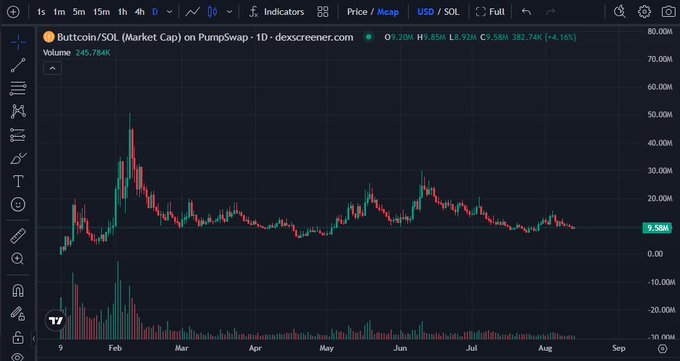Image resolution: width=680 pixels, height=361 pixels.
Task: Set interval to 15m
Action: pos(101,12)
